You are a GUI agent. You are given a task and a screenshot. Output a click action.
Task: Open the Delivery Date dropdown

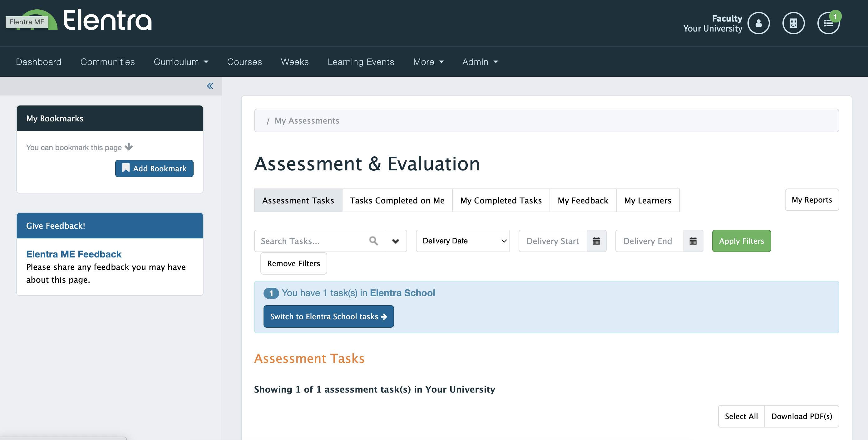(x=462, y=241)
